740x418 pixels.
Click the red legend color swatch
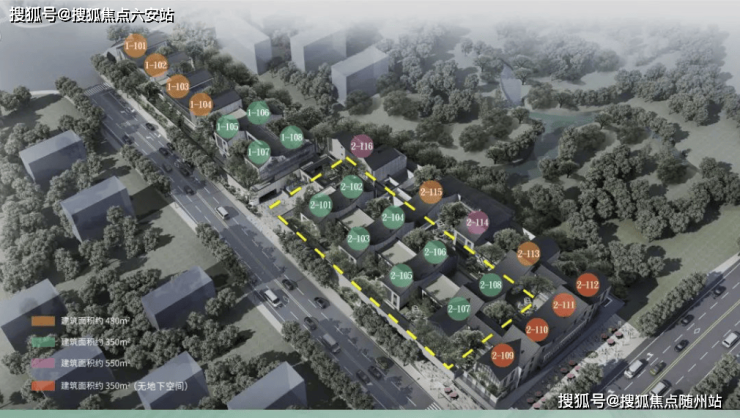click(43, 385)
